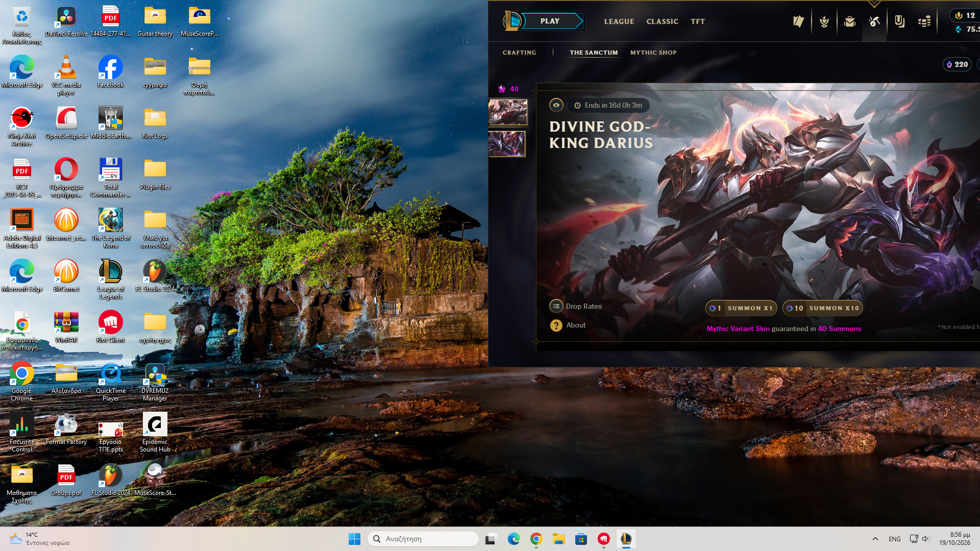Click the 40 Sanctum pity counter
Viewport: 980px width, 551px height.
point(508,89)
